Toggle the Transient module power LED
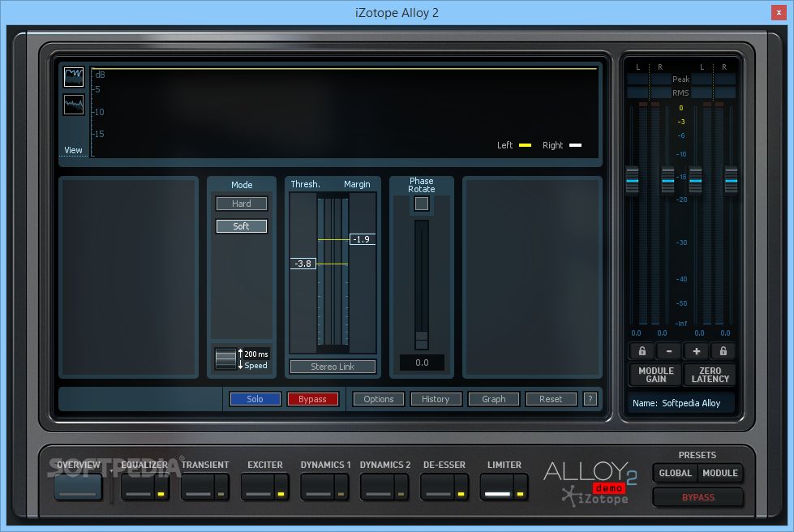The width and height of the screenshot is (794, 532). (221, 493)
